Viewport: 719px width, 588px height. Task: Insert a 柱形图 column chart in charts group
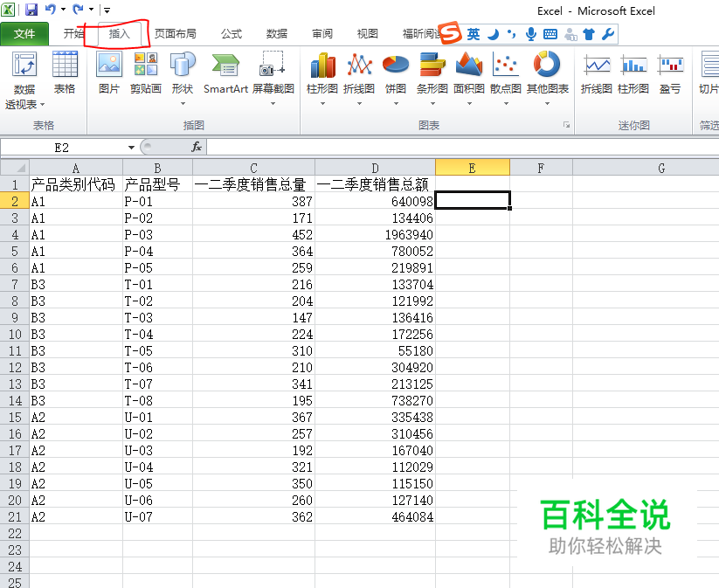(x=322, y=78)
